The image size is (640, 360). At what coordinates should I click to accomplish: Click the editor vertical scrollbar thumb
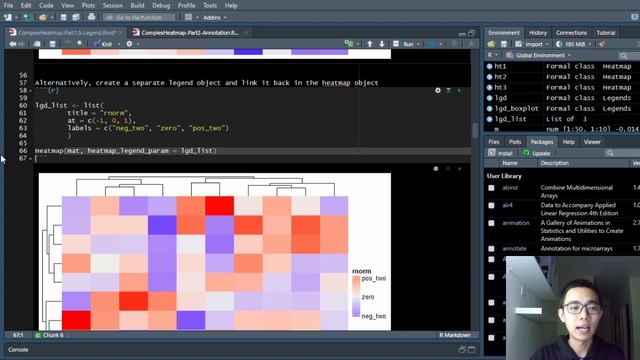tap(475, 130)
